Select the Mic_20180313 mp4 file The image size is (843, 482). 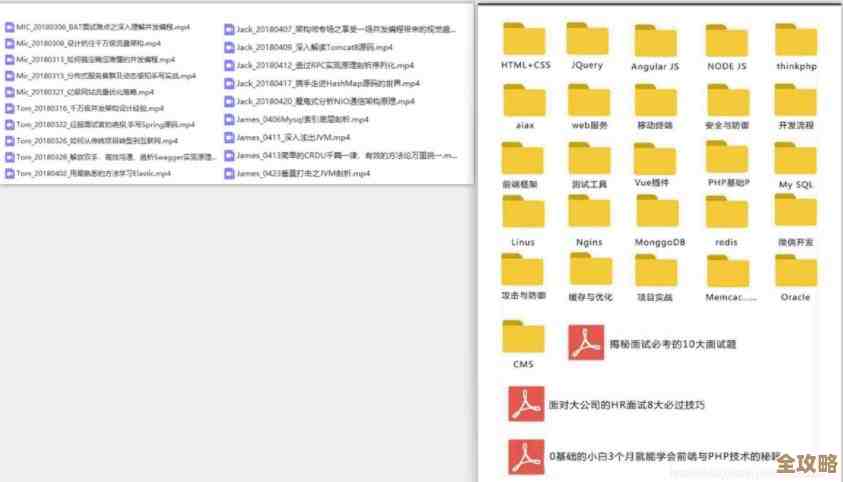tap(101, 76)
